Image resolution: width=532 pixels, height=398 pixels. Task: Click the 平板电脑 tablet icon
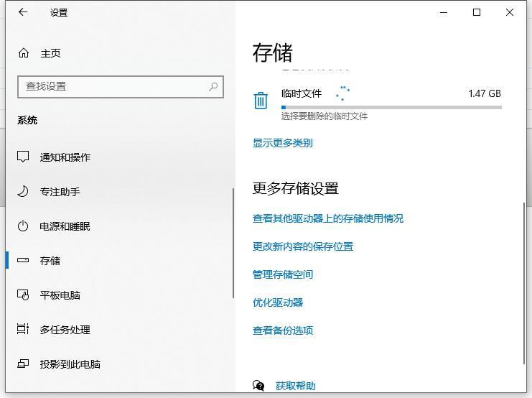pyautogui.click(x=23, y=295)
